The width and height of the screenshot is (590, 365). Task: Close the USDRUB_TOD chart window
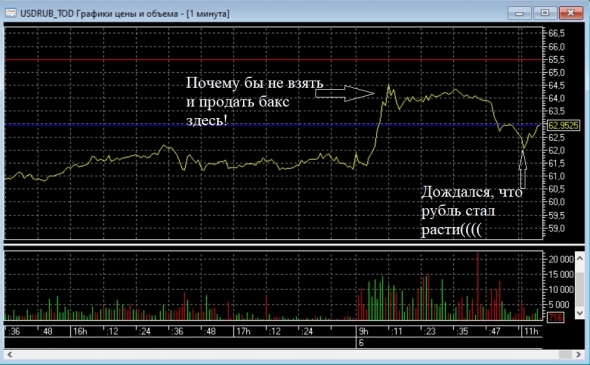571,13
